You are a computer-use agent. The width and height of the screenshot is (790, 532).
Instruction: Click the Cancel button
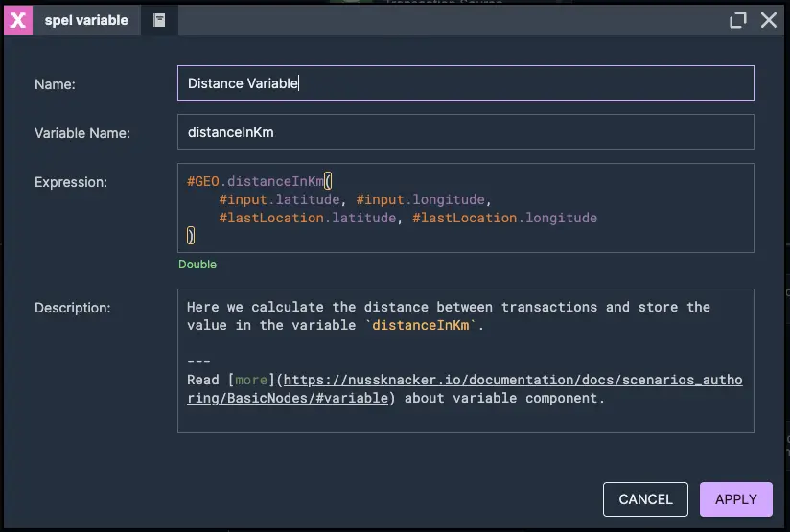pyautogui.click(x=645, y=499)
